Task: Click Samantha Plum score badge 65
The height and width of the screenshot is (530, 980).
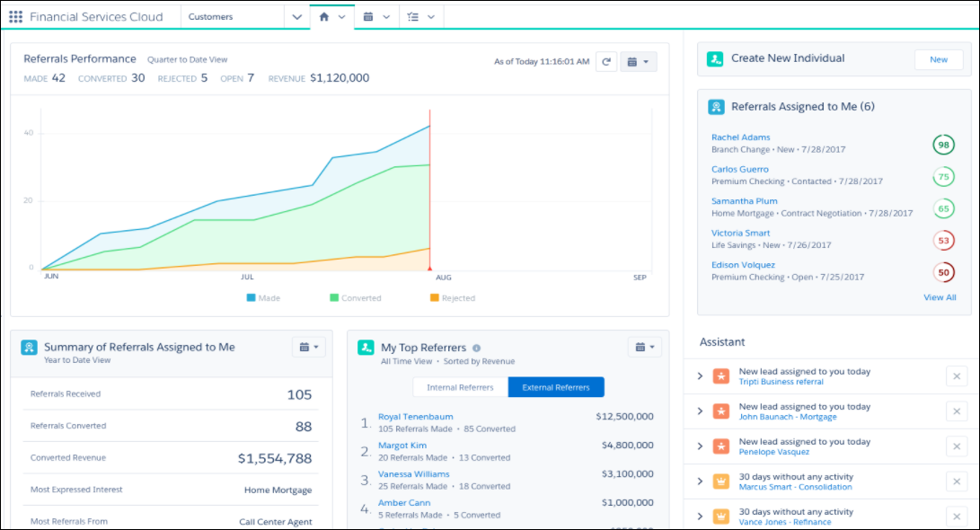Action: tap(944, 208)
